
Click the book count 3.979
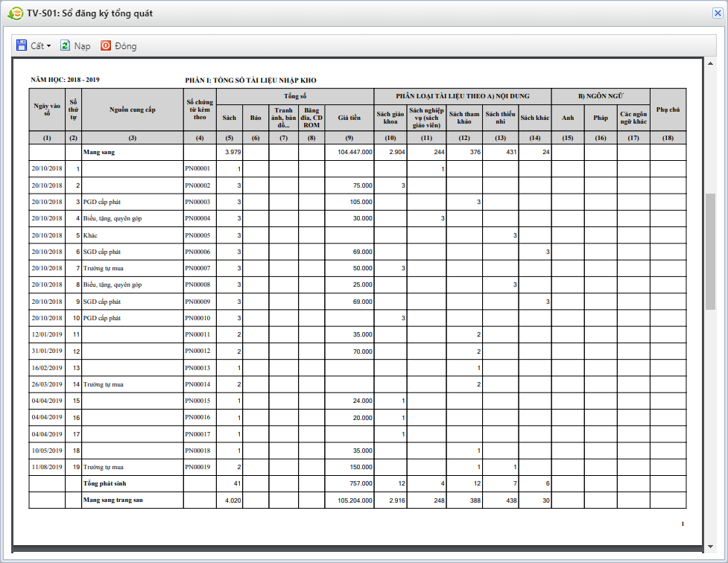[233, 152]
